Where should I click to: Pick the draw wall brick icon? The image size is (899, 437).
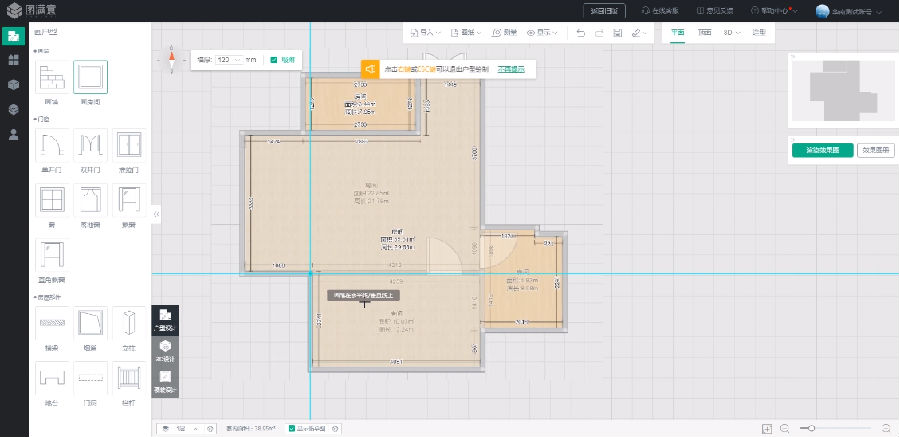click(52, 77)
